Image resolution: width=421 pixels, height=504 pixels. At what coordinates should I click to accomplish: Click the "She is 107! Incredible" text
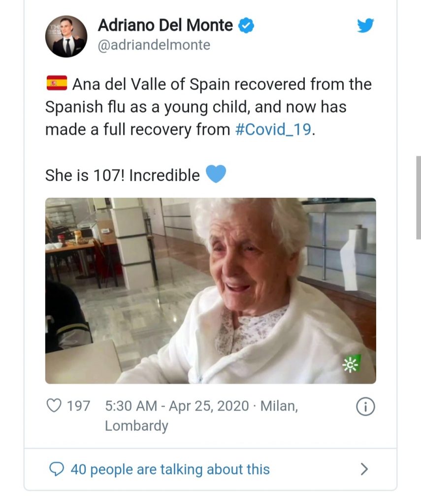click(122, 175)
